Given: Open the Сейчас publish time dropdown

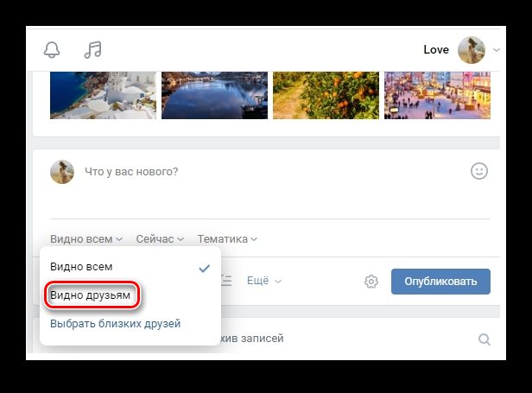Looking at the screenshot, I should pos(160,239).
